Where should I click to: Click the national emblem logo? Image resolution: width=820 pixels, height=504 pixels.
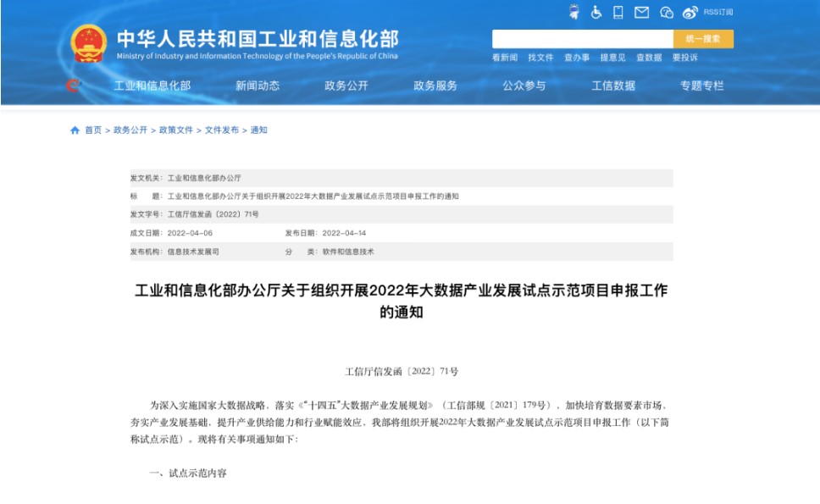(x=88, y=43)
